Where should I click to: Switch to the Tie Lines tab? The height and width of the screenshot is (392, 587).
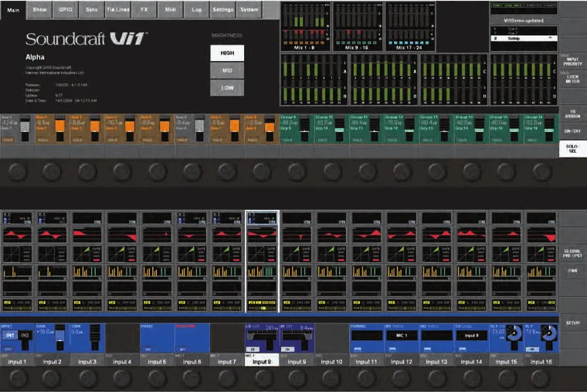click(118, 10)
